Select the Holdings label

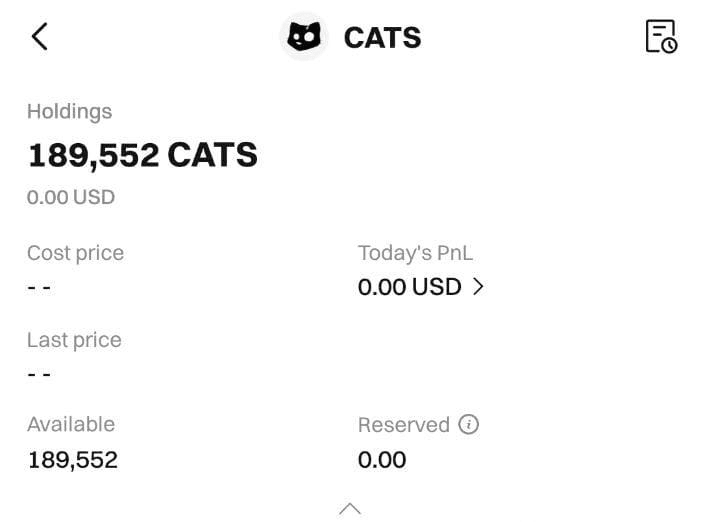point(69,111)
